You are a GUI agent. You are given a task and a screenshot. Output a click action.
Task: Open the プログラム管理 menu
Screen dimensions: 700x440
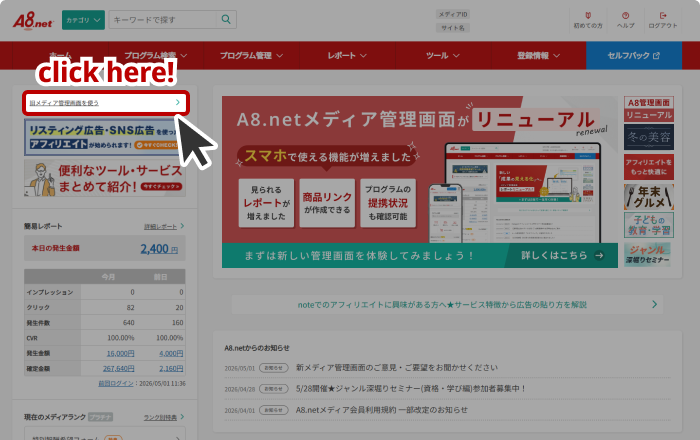[x=251, y=55]
